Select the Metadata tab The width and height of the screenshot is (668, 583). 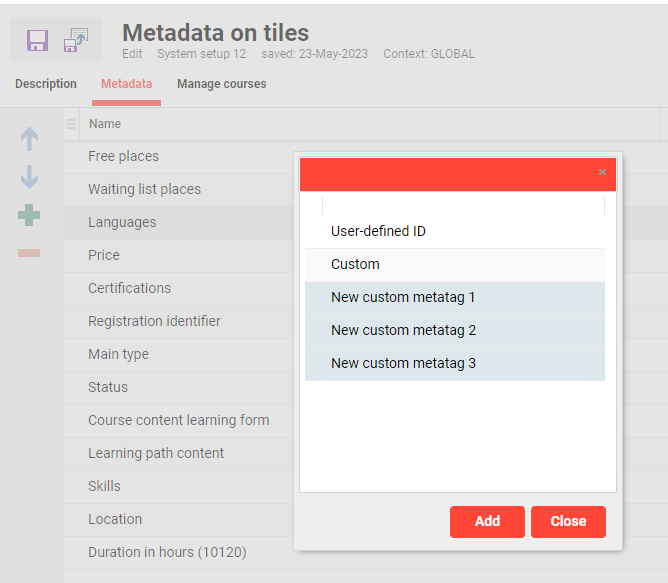coord(127,84)
